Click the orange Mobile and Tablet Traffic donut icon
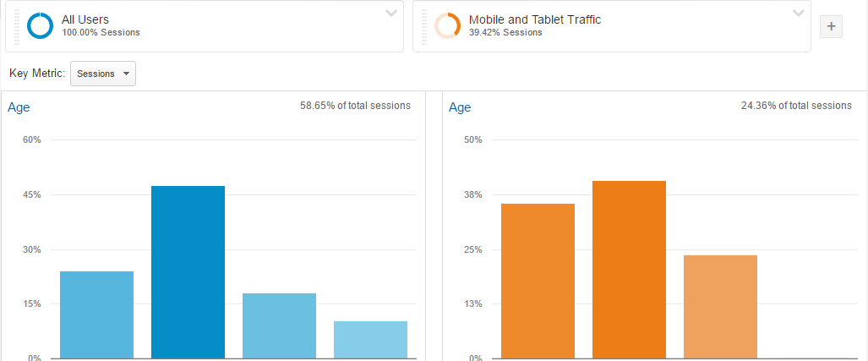 click(x=447, y=25)
